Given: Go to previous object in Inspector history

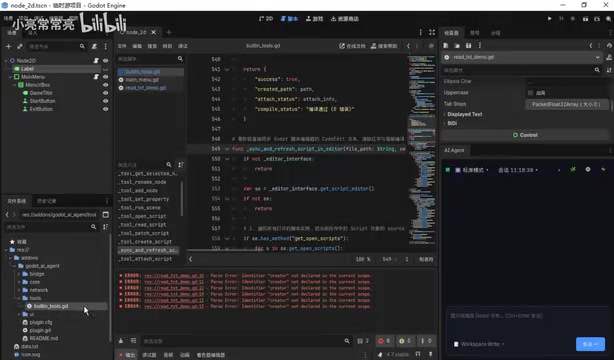Looking at the screenshot, I should coord(591,45).
